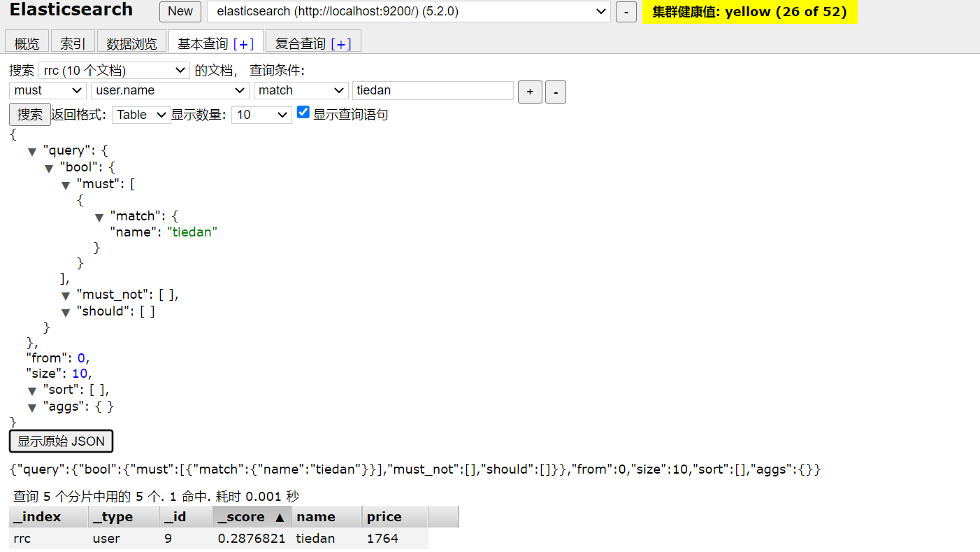Click the minus button beside cluster dropdown
The image size is (980, 552).
click(626, 12)
